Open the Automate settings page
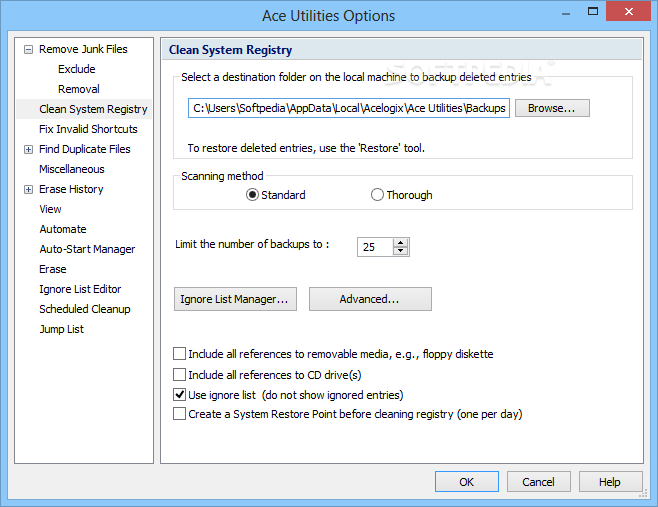The image size is (658, 507). tap(63, 229)
